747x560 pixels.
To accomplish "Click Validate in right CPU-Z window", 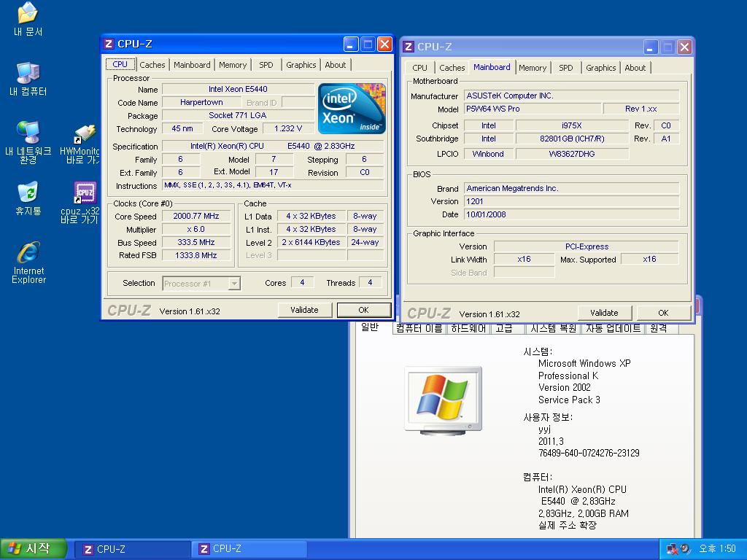I will point(604,313).
